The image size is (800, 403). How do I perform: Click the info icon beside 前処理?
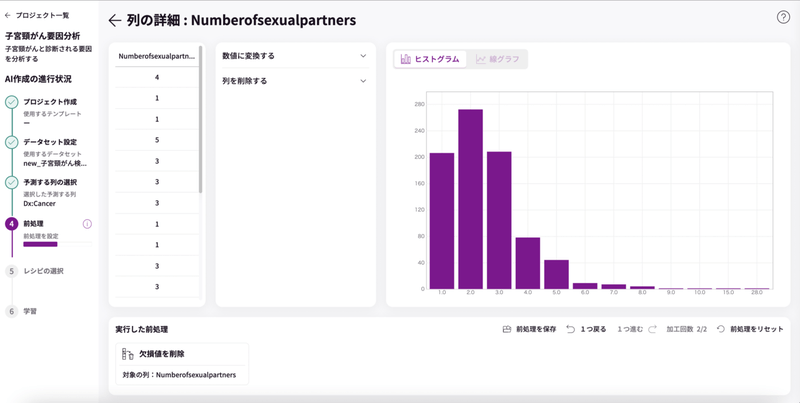87,224
